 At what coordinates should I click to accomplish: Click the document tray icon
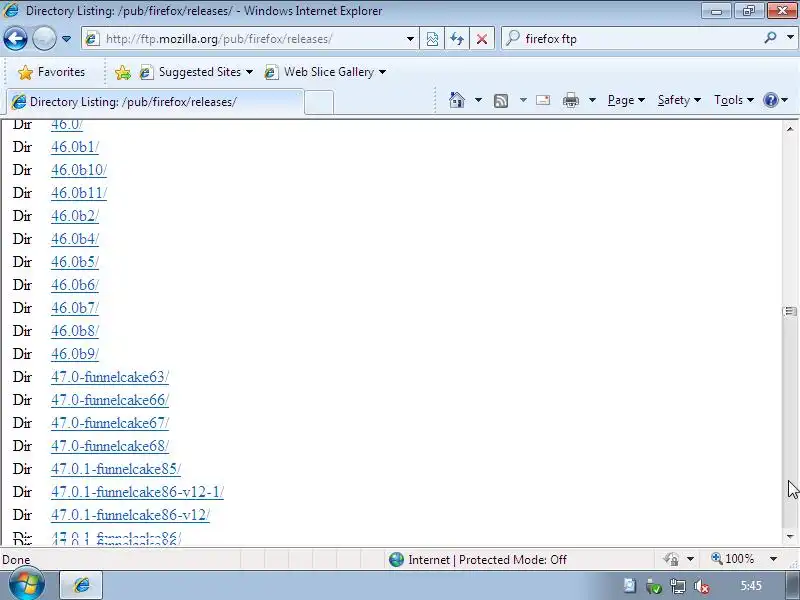[630, 586]
